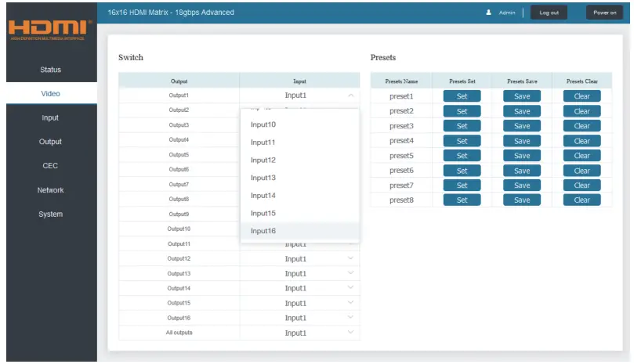Click the Admin user icon

488,13
